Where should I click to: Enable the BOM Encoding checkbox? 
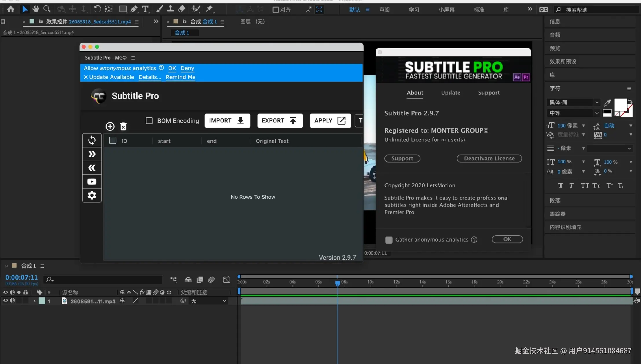pos(149,121)
